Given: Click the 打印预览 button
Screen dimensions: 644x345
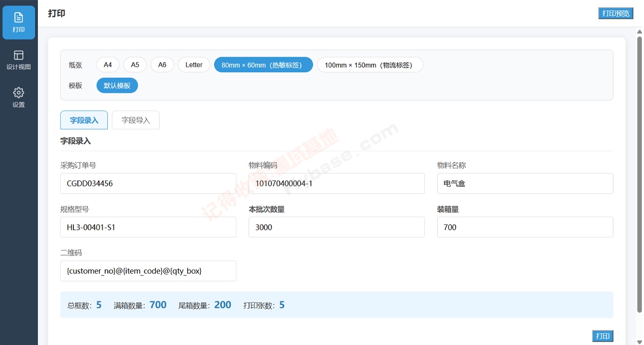Looking at the screenshot, I should point(616,13).
